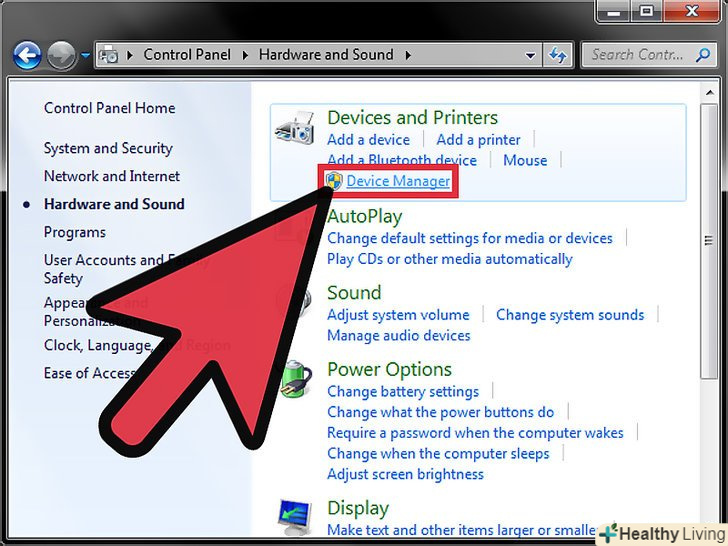
Task: Click the scrollbar up arrow
Action: click(710, 92)
